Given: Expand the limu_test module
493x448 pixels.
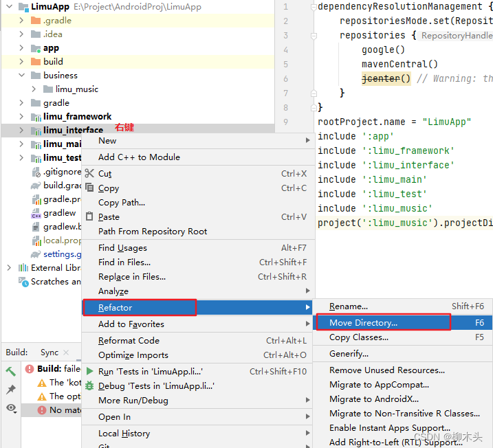Looking at the screenshot, I should 21,158.
